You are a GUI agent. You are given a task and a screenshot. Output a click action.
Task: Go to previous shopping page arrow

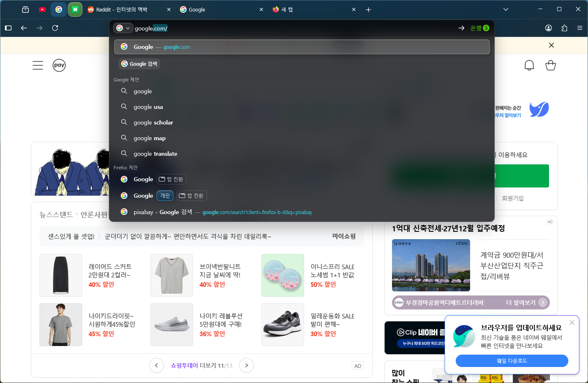coord(157,365)
